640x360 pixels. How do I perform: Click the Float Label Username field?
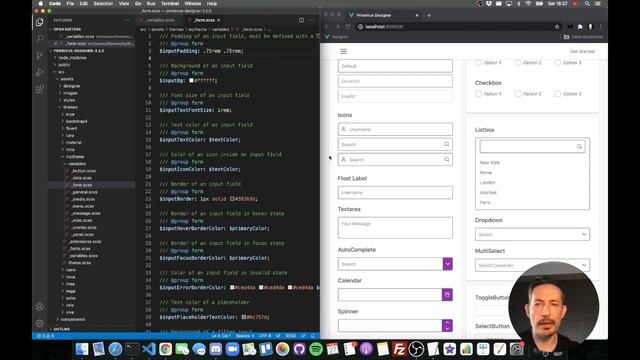395,192
